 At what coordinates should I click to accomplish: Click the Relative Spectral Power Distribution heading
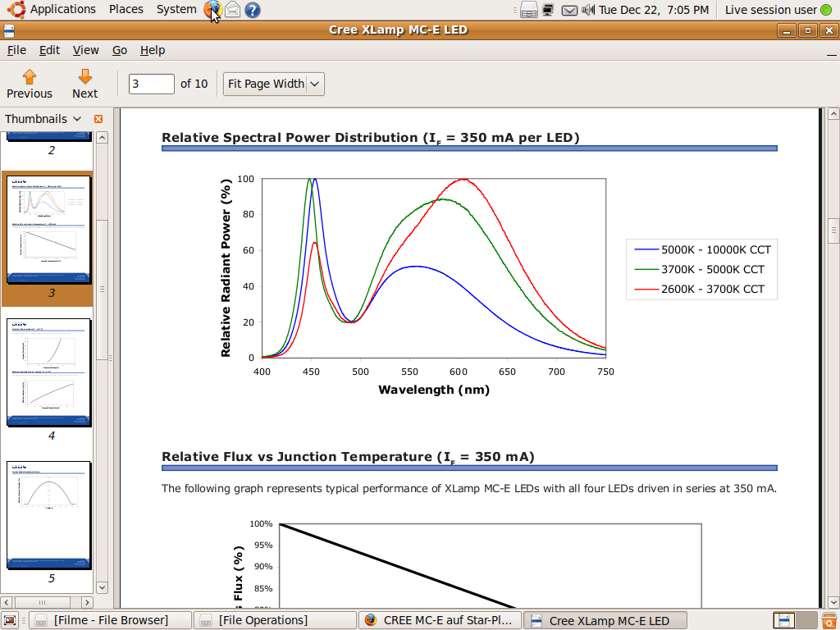point(371,138)
